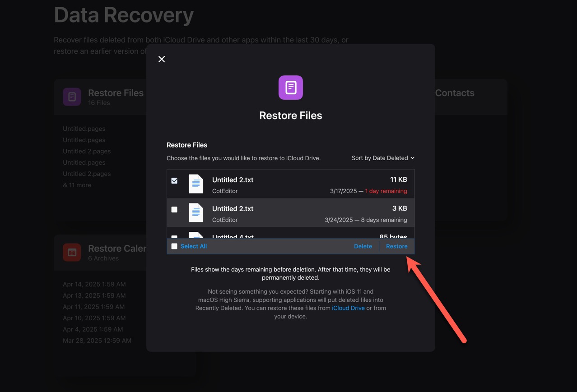577x392 pixels.
Task: Enable the Select All checkbox
Action: [x=174, y=246]
